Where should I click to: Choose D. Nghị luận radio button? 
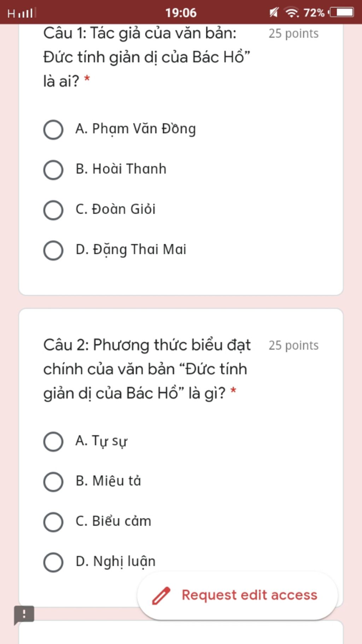(53, 562)
